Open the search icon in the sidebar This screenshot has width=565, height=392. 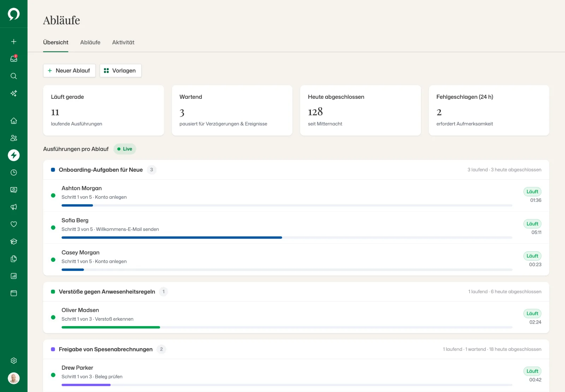14,76
